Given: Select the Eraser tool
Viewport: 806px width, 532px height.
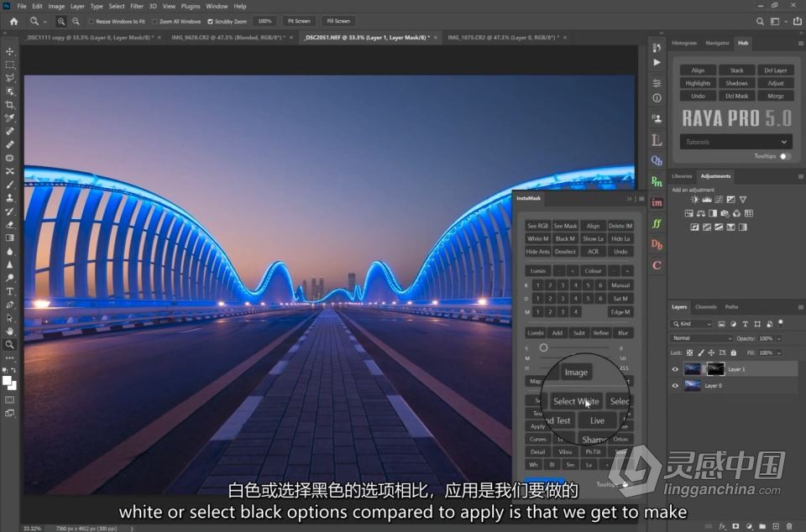Looking at the screenshot, I should pyautogui.click(x=10, y=225).
